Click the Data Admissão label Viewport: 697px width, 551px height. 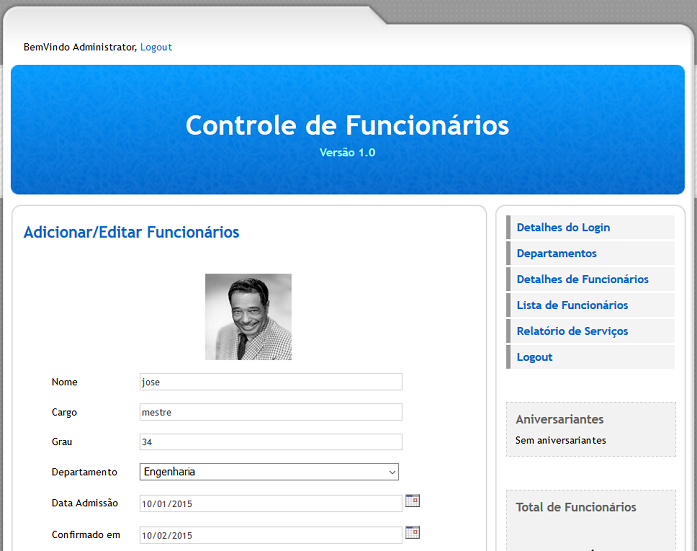[x=85, y=503]
